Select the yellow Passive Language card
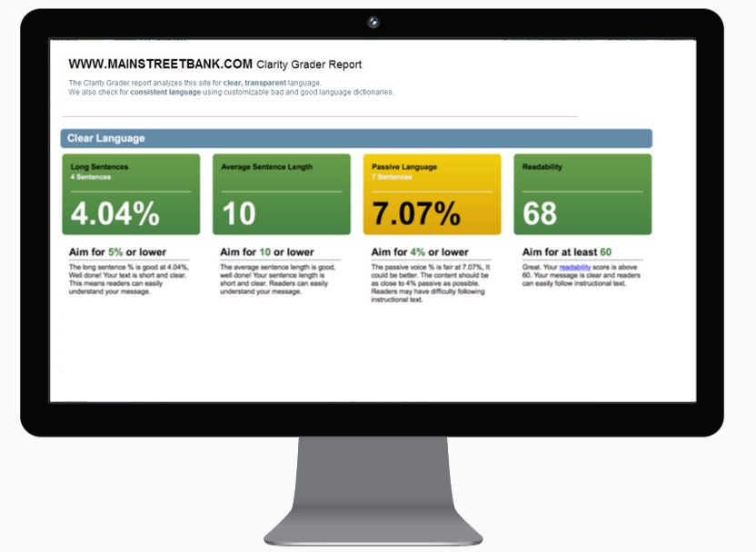Viewport: 756px width, 552px height. [x=432, y=194]
